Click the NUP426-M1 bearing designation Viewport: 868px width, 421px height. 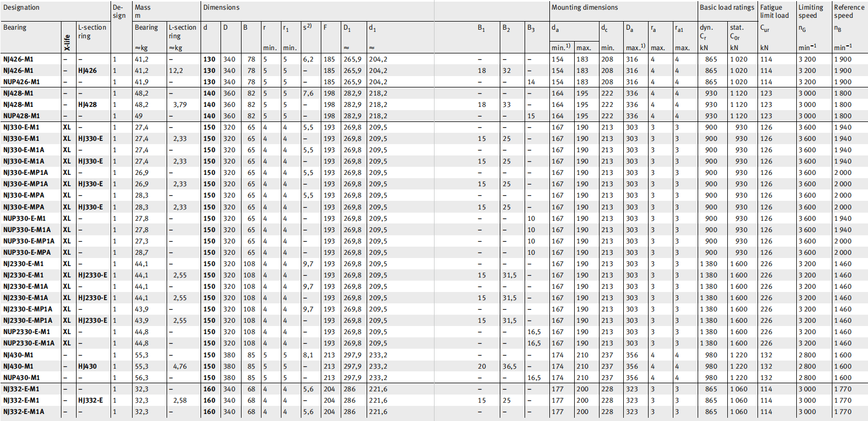tap(22, 82)
